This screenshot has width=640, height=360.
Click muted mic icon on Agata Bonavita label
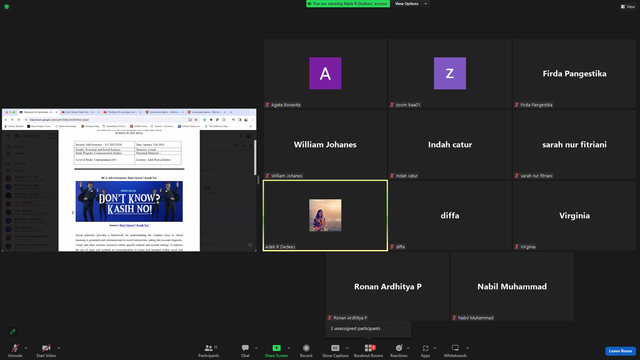coord(268,105)
